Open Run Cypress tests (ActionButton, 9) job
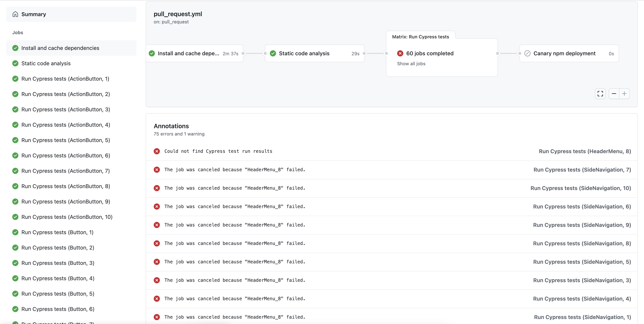This screenshot has height=324, width=644. coord(71,202)
